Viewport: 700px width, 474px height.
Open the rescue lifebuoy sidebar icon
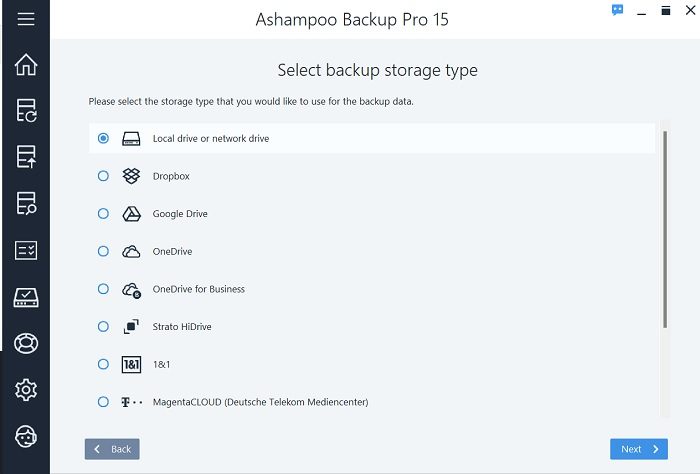[26, 343]
